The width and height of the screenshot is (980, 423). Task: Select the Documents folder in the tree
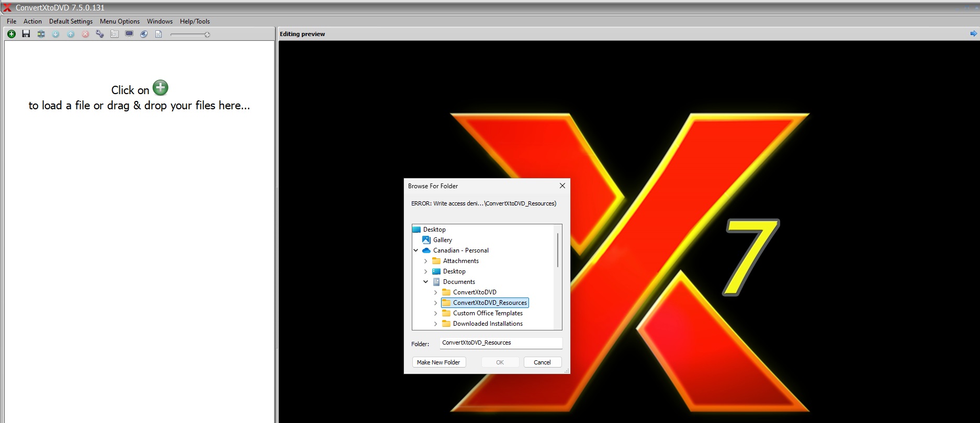459,282
